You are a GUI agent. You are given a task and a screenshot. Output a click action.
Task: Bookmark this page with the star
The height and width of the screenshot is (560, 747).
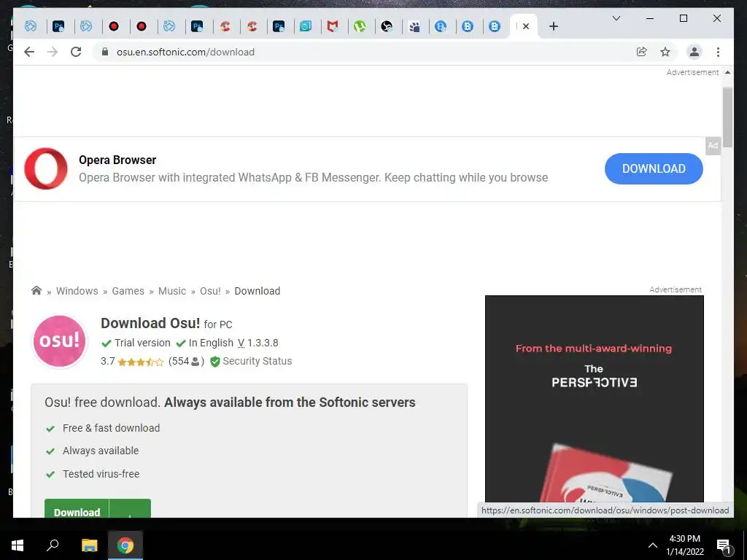click(665, 52)
